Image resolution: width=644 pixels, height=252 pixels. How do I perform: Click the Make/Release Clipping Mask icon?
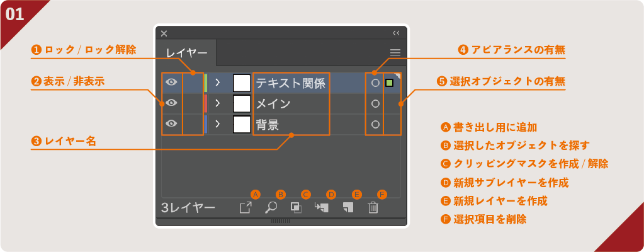tap(296, 208)
